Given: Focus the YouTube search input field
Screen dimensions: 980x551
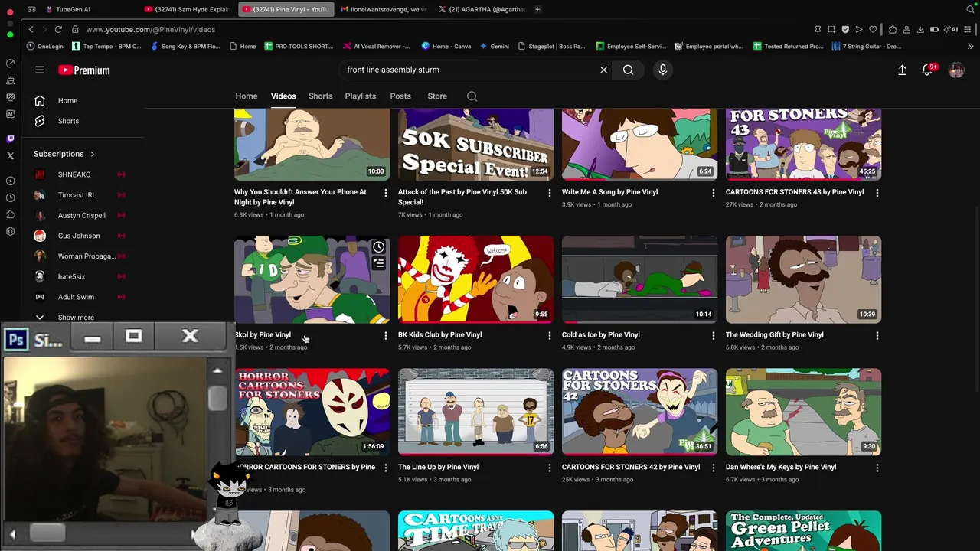Looking at the screenshot, I should 467,70.
